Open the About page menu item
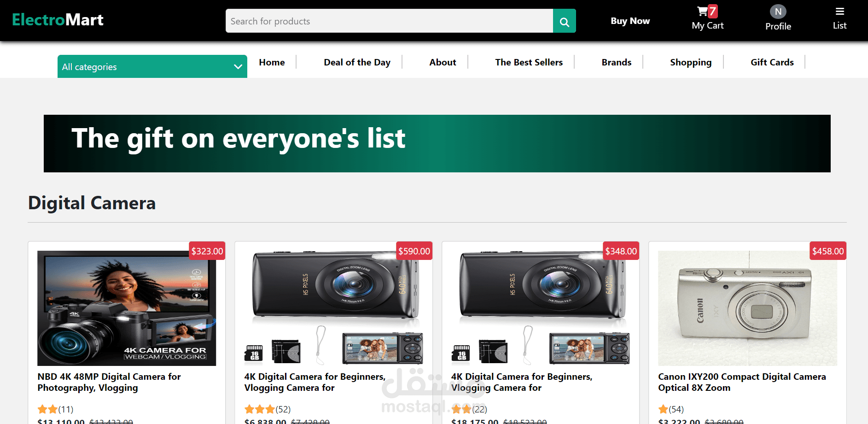This screenshot has width=868, height=424. [x=443, y=62]
